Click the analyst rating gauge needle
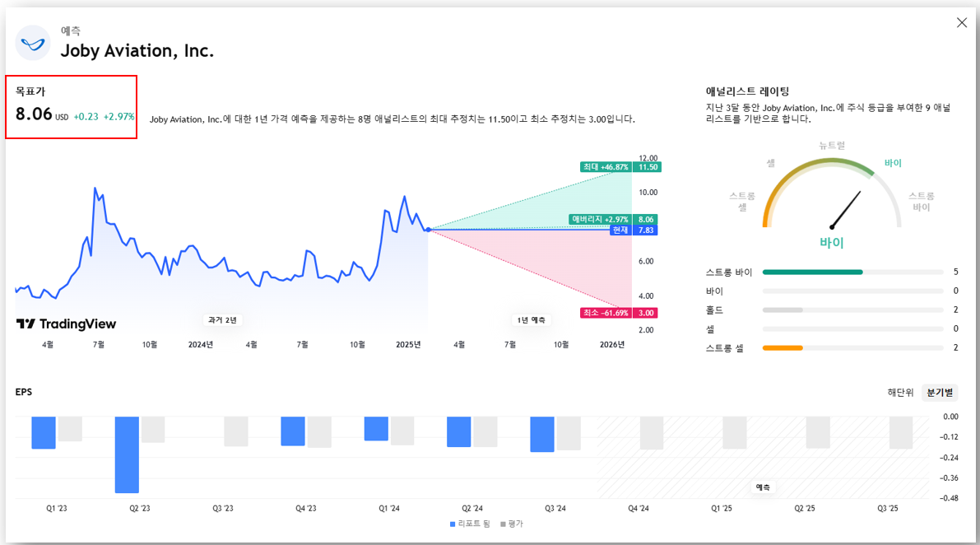This screenshot has height=545, width=980. pos(846,209)
